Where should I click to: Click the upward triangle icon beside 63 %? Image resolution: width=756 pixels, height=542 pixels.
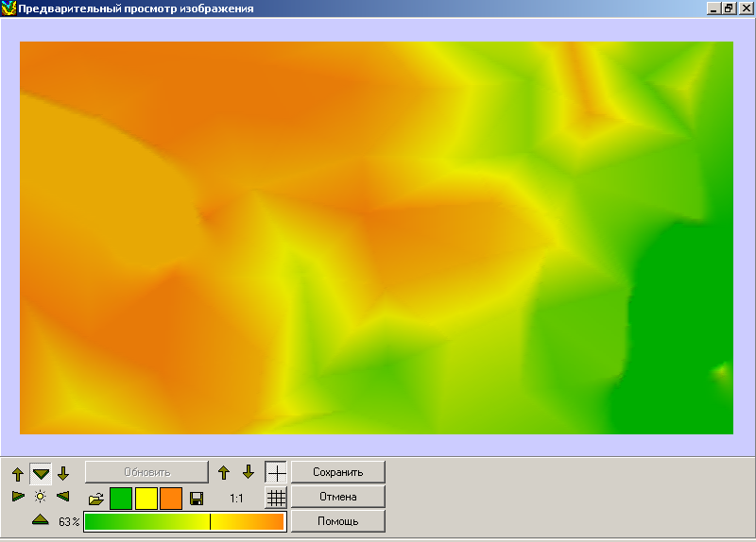pos(41,520)
